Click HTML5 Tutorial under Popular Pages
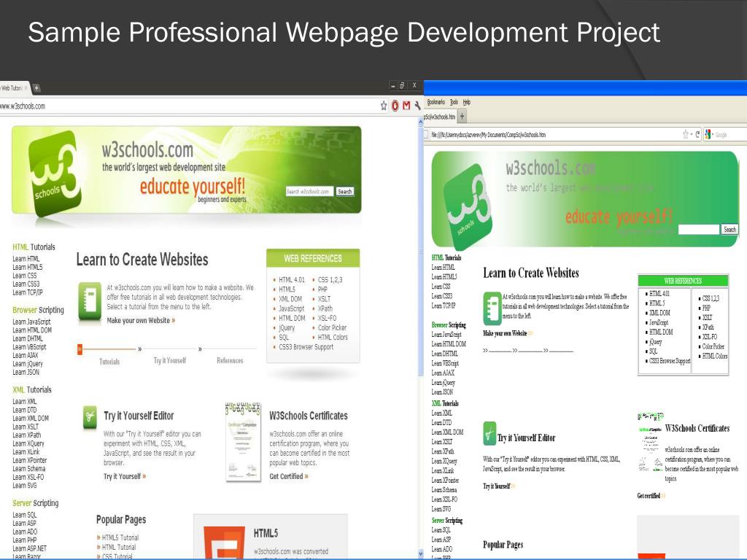 click(x=120, y=537)
